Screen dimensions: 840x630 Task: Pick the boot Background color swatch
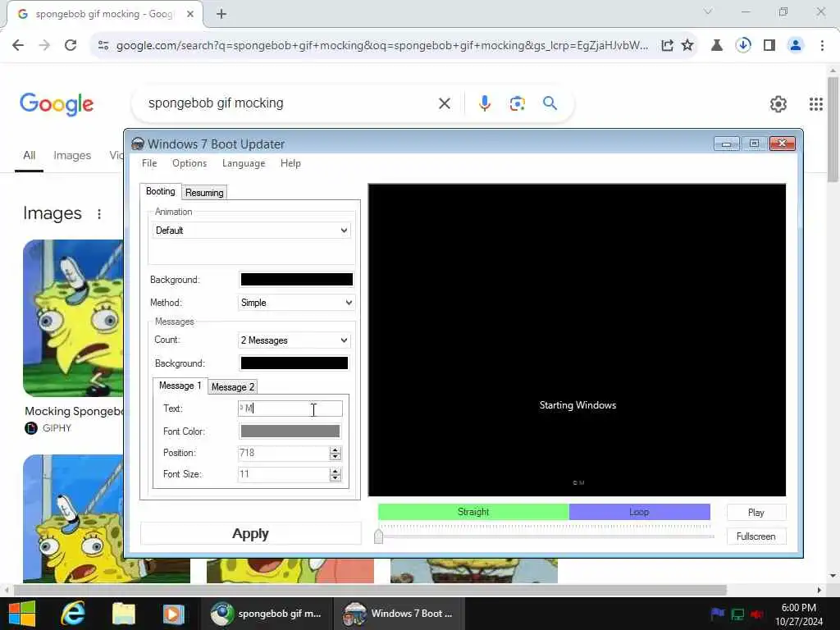297,280
